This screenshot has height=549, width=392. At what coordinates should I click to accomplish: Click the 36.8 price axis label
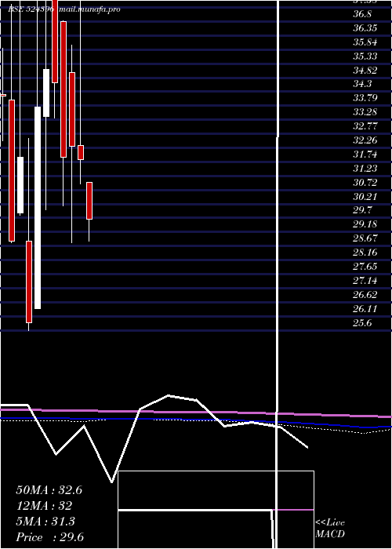pyautogui.click(x=362, y=14)
